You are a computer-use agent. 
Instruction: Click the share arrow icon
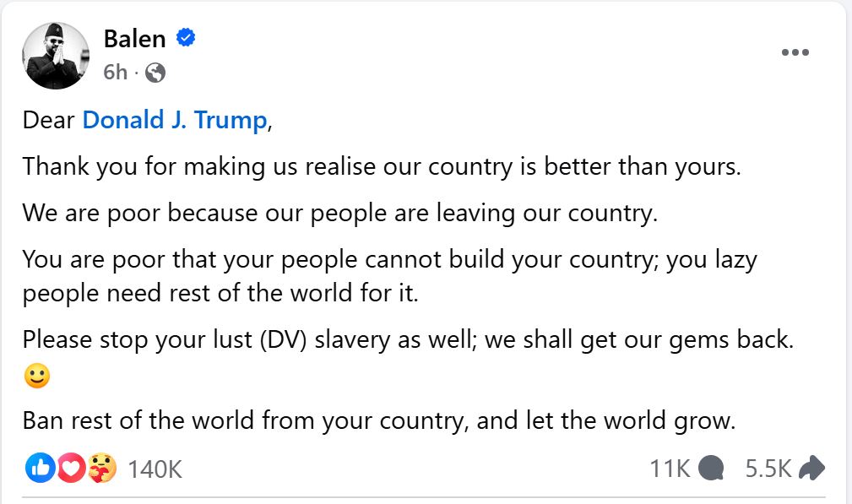coord(811,468)
